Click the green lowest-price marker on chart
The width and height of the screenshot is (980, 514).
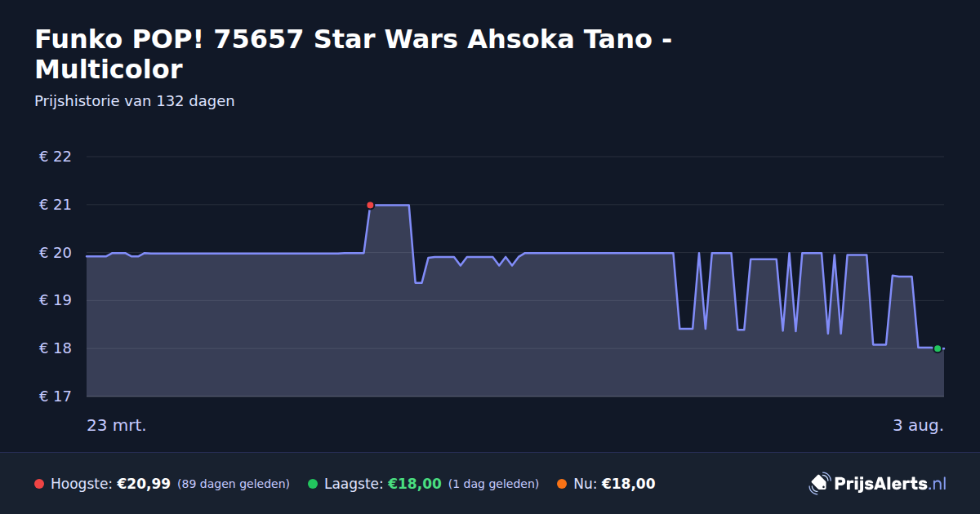(938, 348)
